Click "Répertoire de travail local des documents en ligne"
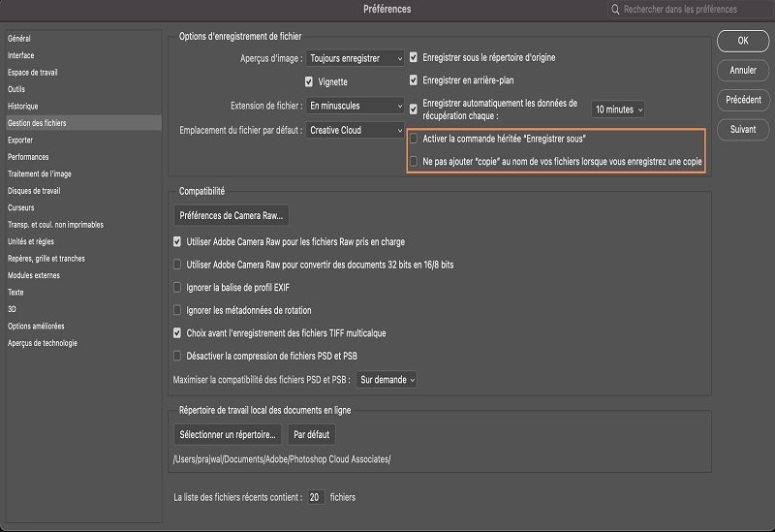Image resolution: width=775 pixels, height=532 pixels. tap(264, 410)
